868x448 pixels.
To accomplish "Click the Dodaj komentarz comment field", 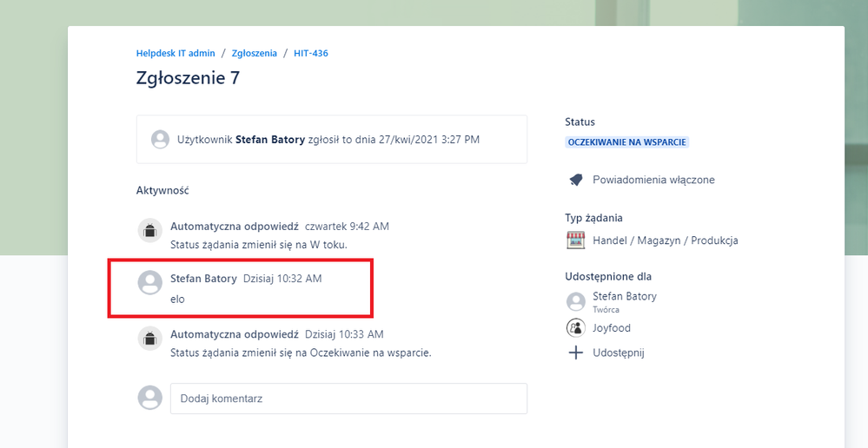I will tap(348, 399).
